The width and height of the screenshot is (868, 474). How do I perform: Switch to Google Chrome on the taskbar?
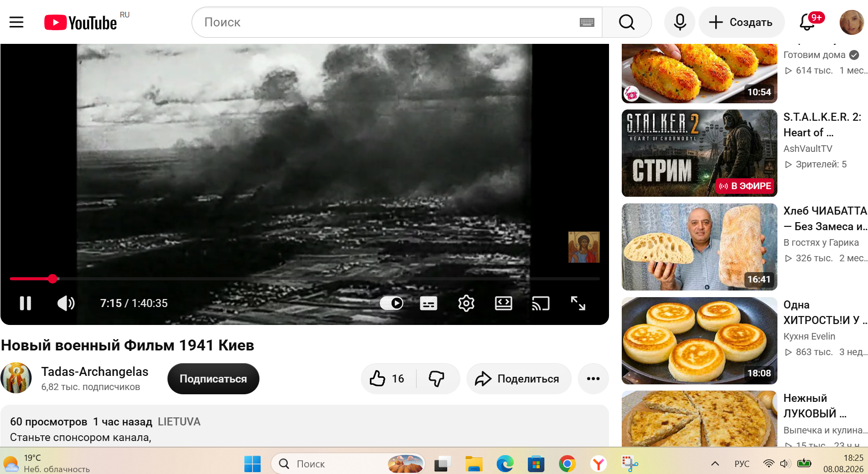[567, 464]
